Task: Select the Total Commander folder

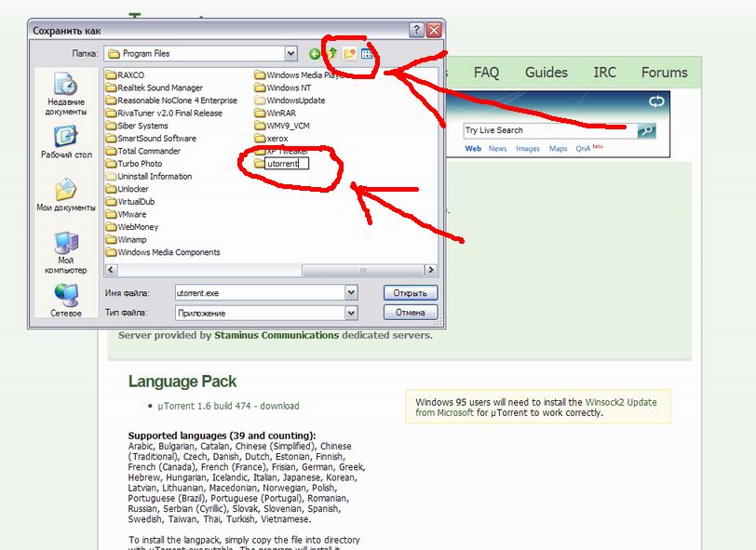Action: [x=143, y=151]
